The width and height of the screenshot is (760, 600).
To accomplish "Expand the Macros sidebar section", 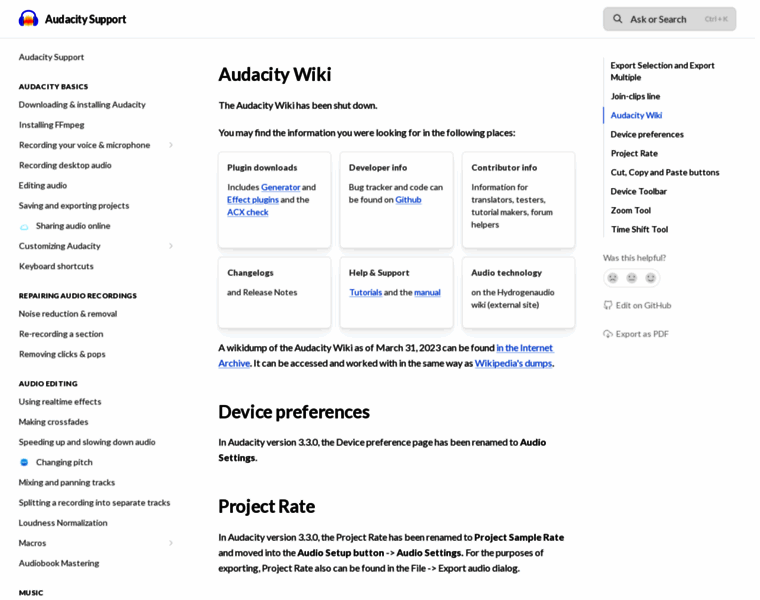I will 170,543.
